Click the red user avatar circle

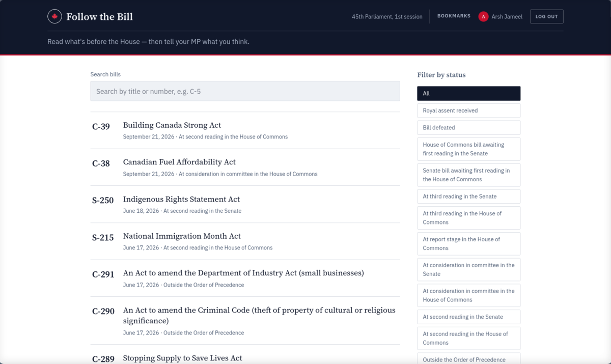(483, 17)
